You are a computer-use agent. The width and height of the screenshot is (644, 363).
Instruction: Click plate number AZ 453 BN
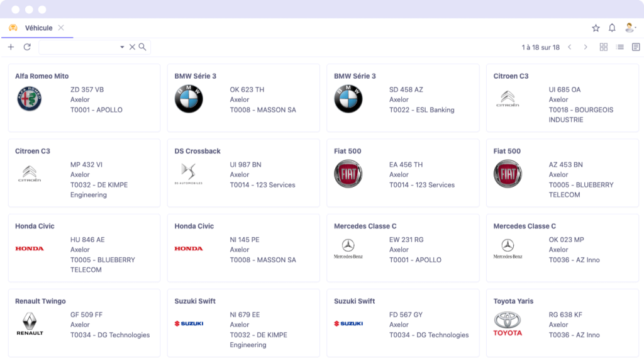coord(565,165)
